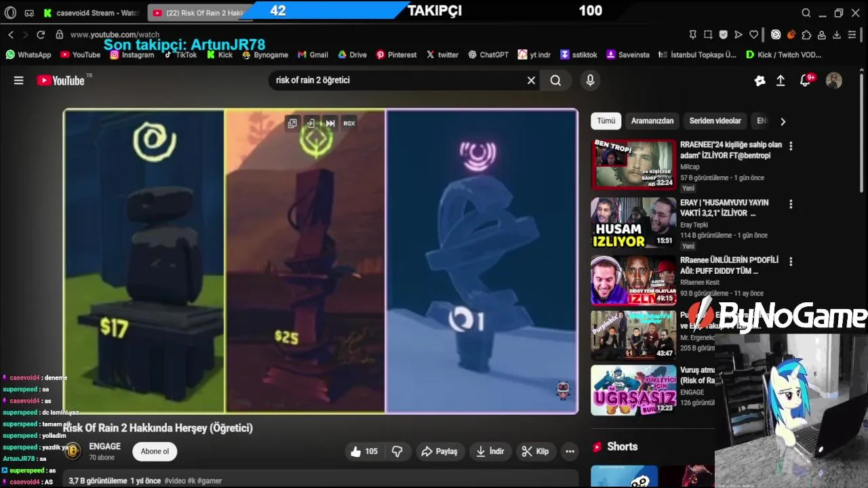This screenshot has height=488, width=868.
Task: Open options menu for ERAY HUSAMYUYU video
Action: (x=791, y=203)
